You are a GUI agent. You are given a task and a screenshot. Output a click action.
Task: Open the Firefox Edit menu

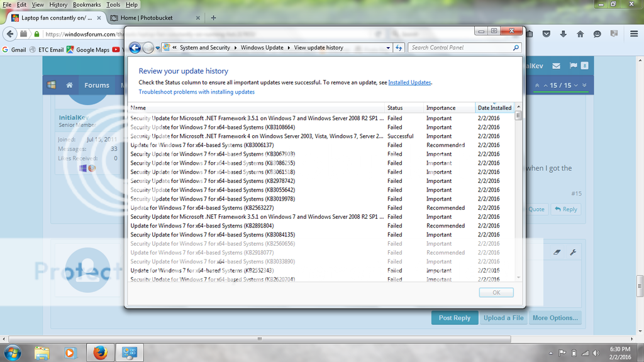21,4
